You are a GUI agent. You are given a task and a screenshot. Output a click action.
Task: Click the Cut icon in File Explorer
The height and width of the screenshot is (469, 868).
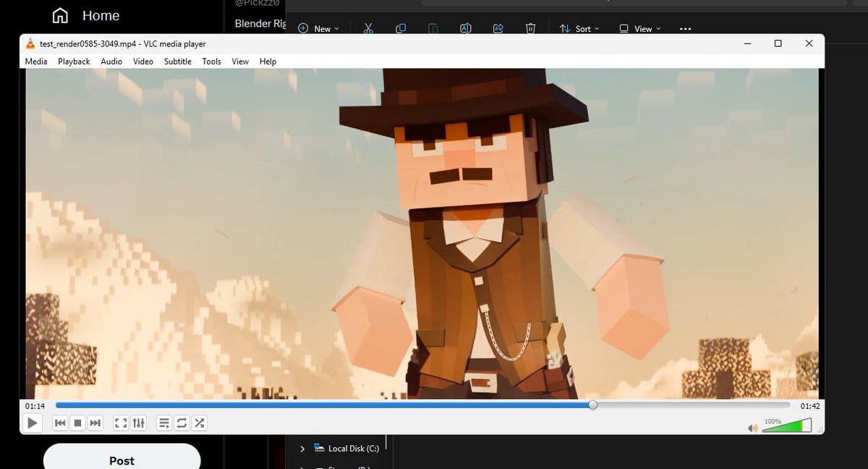(368, 28)
